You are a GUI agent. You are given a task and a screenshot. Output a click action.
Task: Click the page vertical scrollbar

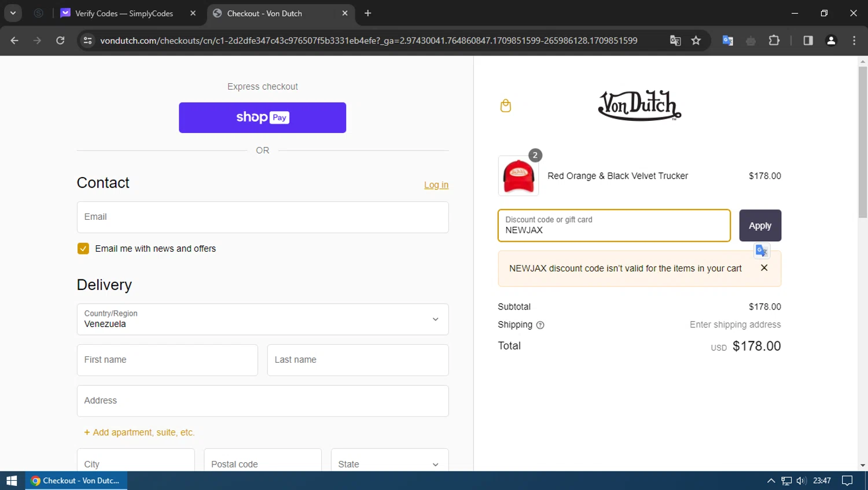click(x=863, y=142)
